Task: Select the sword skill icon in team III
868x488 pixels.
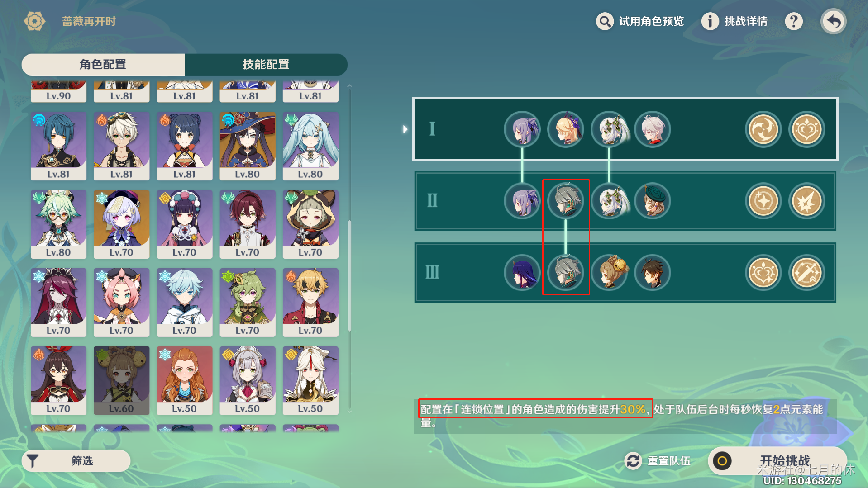Action: pos(806,273)
